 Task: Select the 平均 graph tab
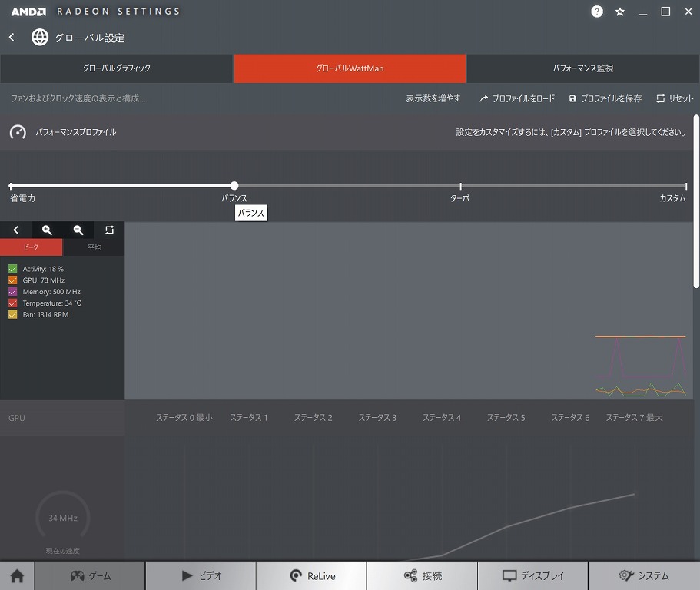pos(94,247)
